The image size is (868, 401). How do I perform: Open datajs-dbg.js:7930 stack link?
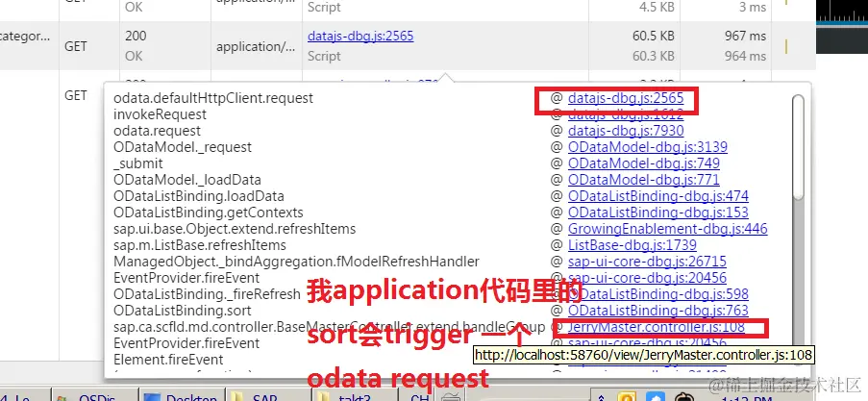pos(626,131)
